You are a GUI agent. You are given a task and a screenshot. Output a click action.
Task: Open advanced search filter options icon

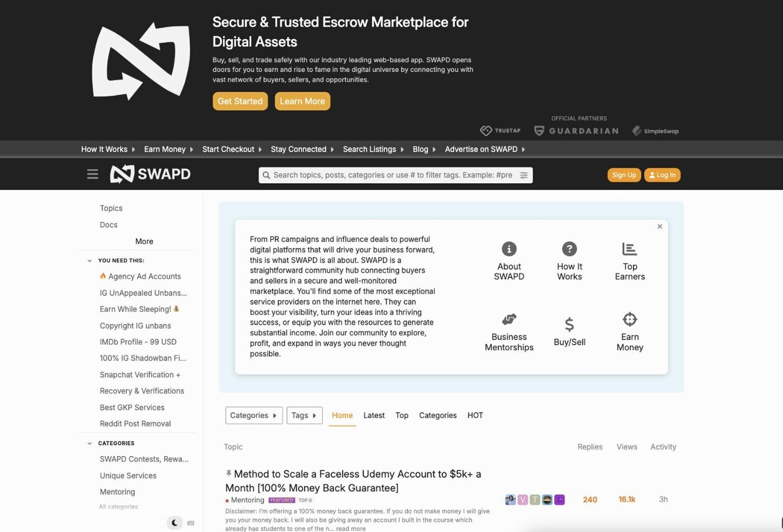click(x=523, y=175)
